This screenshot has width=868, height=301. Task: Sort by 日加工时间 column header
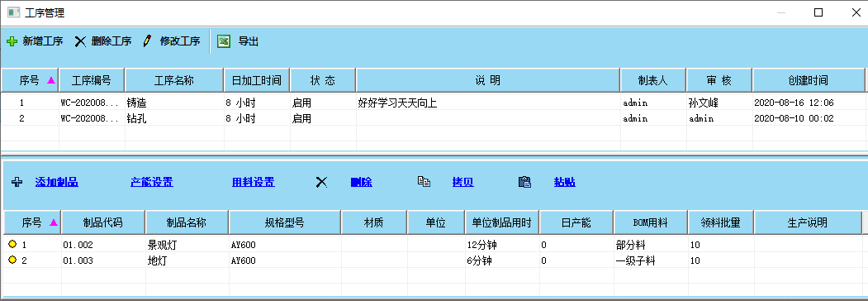257,80
